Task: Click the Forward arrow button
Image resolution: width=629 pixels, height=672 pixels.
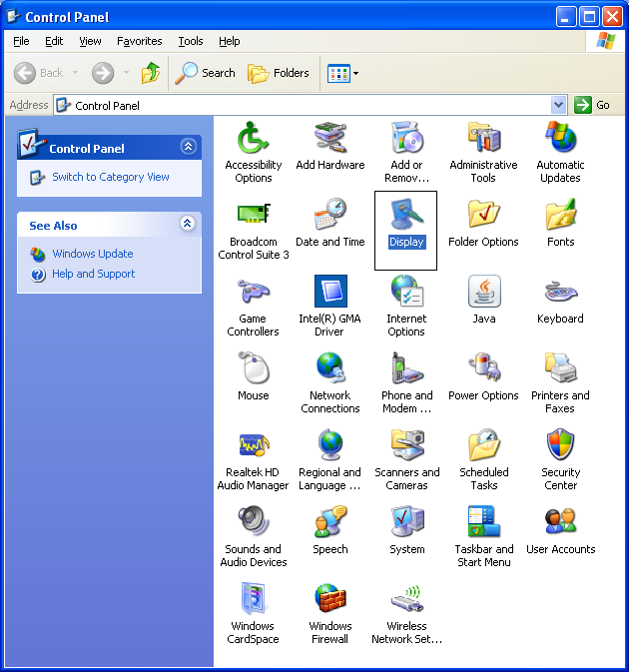Action: tap(103, 73)
